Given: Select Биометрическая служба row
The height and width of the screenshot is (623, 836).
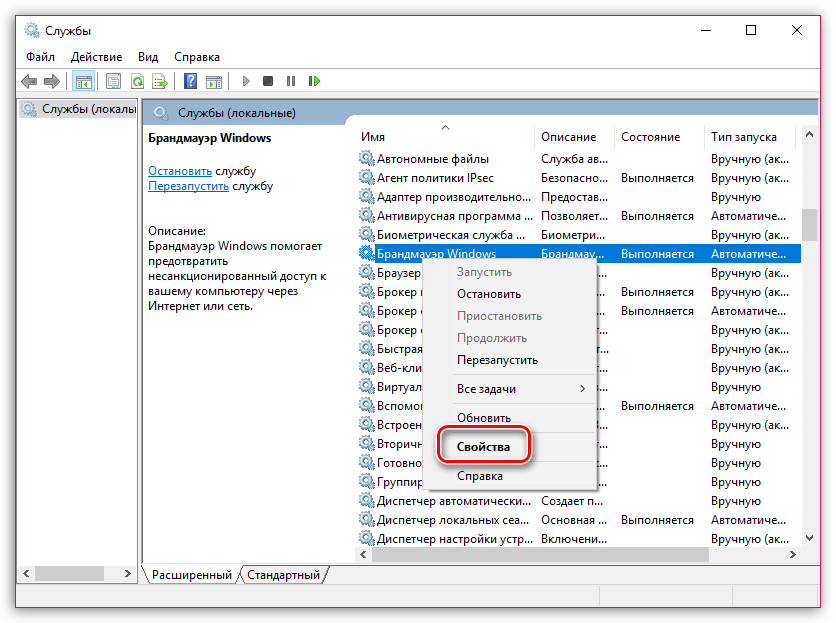Looking at the screenshot, I should 578,235.
